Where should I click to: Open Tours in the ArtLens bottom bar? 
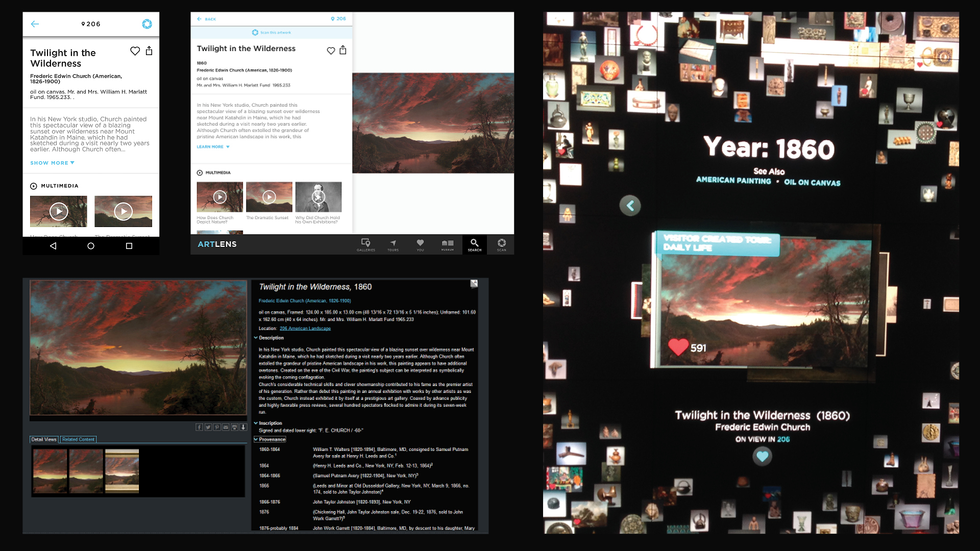393,245
